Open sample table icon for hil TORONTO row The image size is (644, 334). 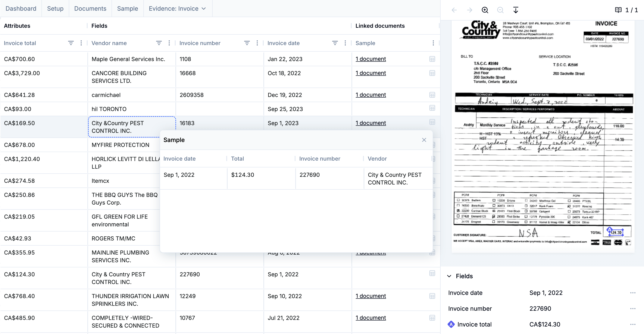point(432,108)
